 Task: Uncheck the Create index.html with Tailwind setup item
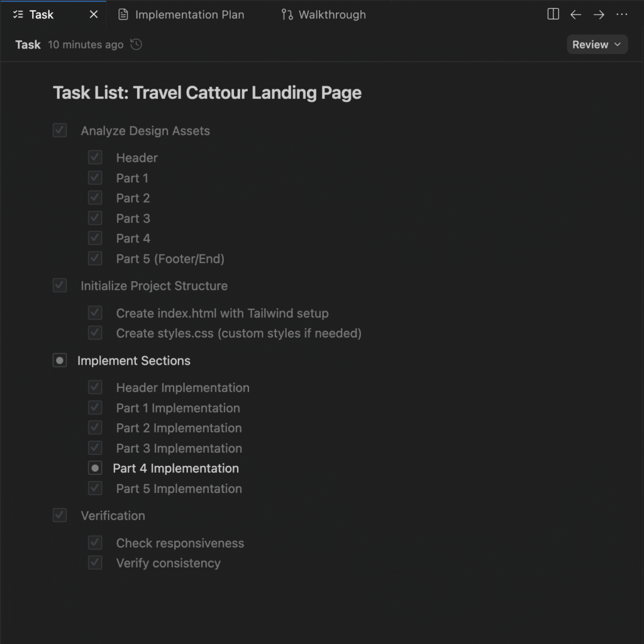[95, 313]
